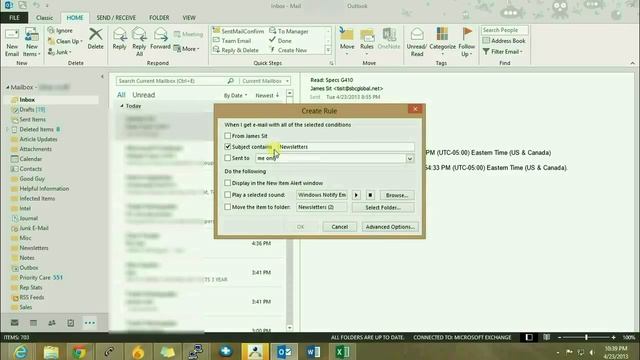
Task: Open File Explorer from taskbar
Action: 51,352
